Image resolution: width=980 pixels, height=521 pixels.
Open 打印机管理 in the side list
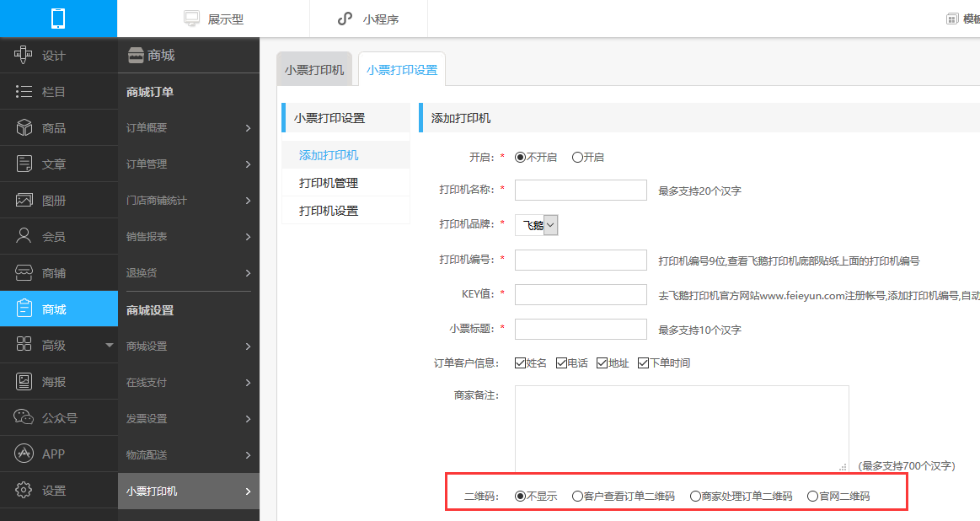(x=345, y=183)
